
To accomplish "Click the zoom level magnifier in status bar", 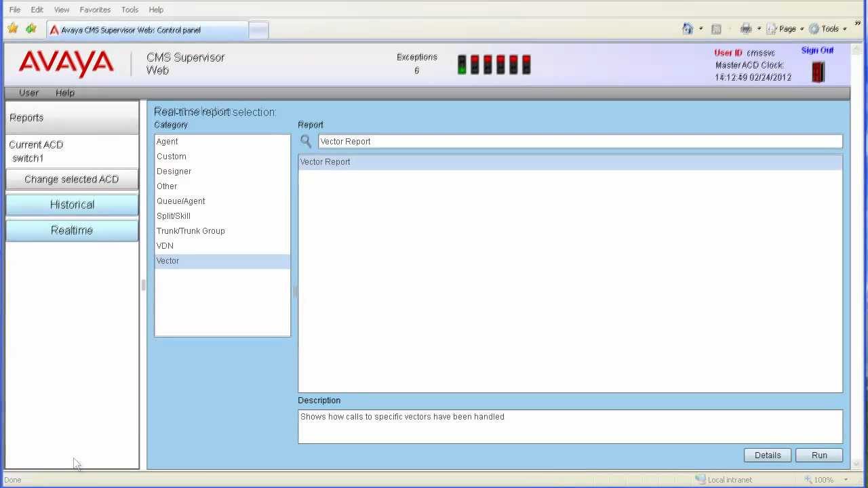I will (808, 479).
